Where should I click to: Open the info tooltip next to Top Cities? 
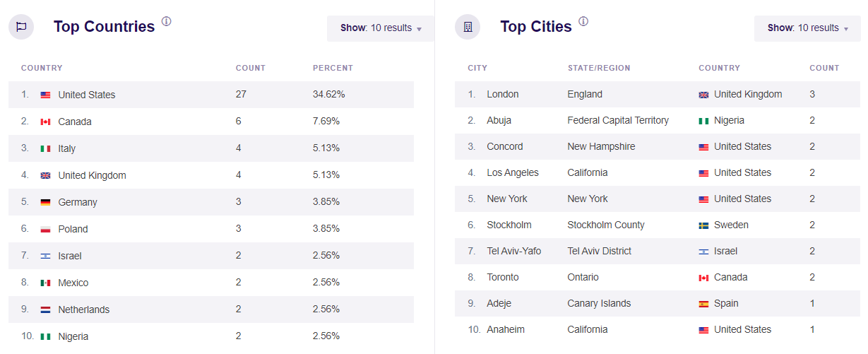click(x=583, y=21)
